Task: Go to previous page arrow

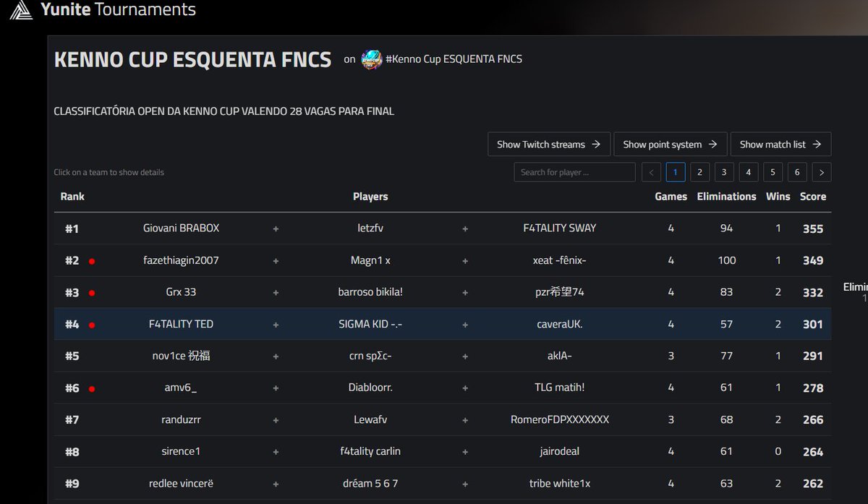Action: click(651, 172)
